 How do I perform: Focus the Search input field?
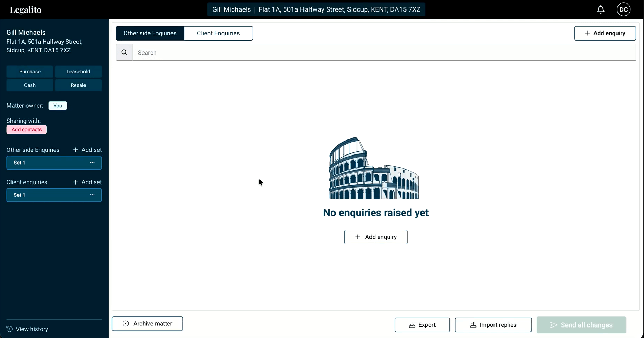384,53
